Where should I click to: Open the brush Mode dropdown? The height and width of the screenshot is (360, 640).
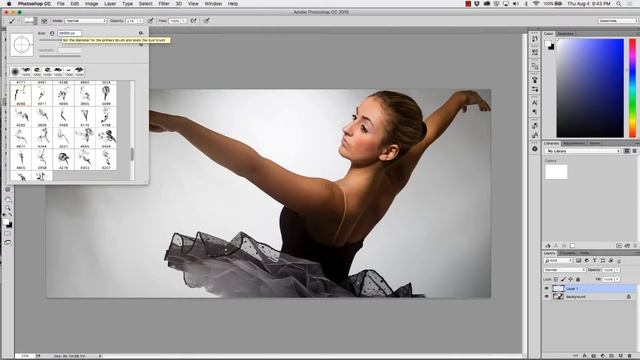(x=85, y=21)
